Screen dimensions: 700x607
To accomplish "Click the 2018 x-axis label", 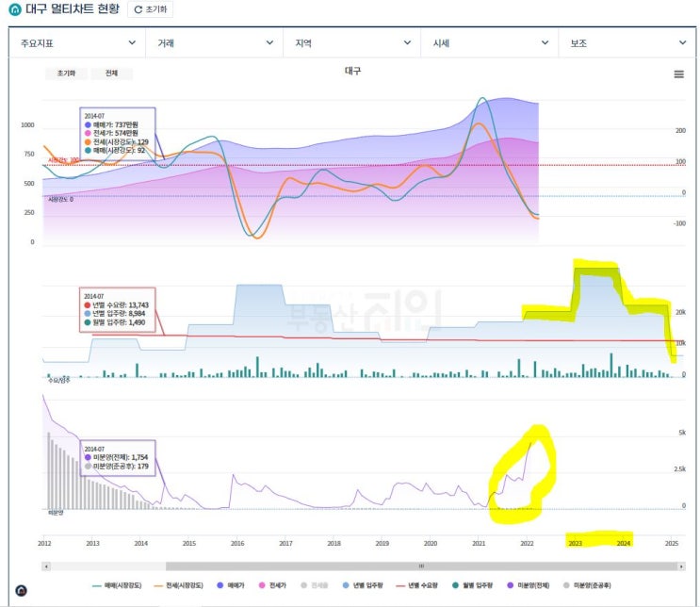I will point(334,543).
